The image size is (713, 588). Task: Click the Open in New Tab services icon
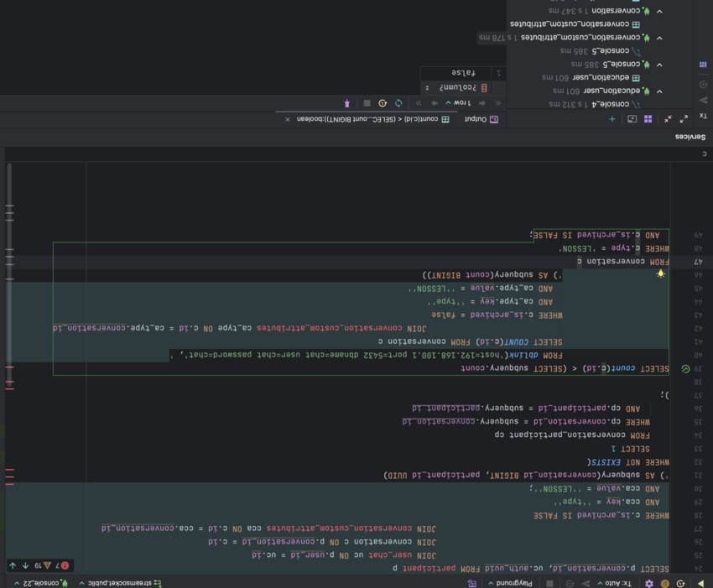click(x=632, y=119)
